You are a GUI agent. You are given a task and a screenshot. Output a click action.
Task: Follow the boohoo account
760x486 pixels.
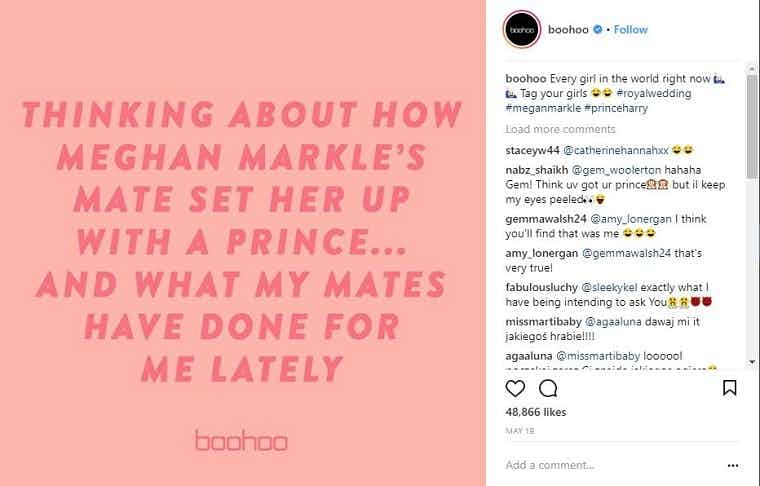pyautogui.click(x=631, y=30)
